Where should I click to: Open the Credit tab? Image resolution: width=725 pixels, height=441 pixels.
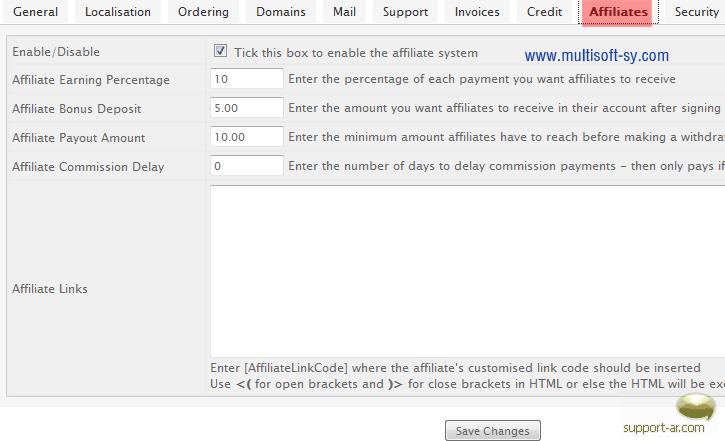pyautogui.click(x=544, y=13)
